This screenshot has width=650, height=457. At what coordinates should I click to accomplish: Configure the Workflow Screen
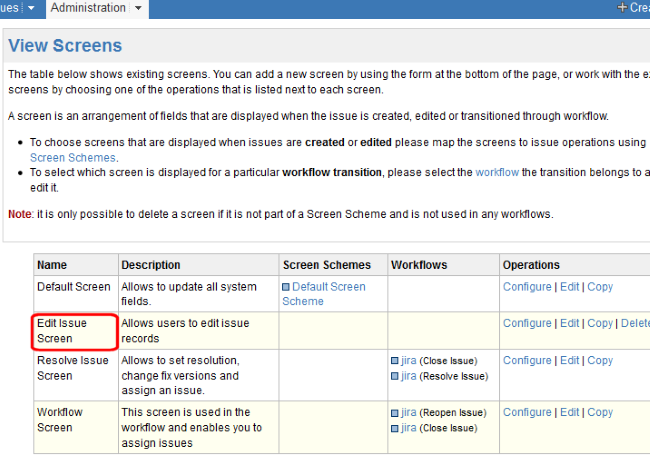pyautogui.click(x=527, y=412)
